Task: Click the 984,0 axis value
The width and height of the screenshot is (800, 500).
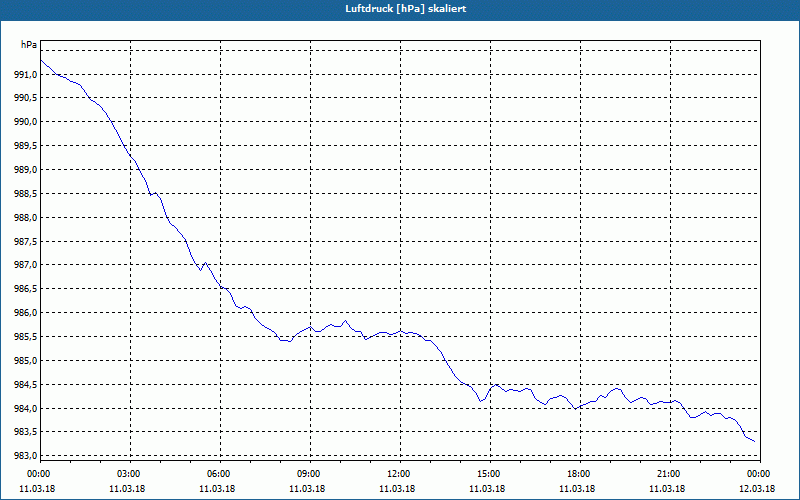Action: click(x=26, y=409)
